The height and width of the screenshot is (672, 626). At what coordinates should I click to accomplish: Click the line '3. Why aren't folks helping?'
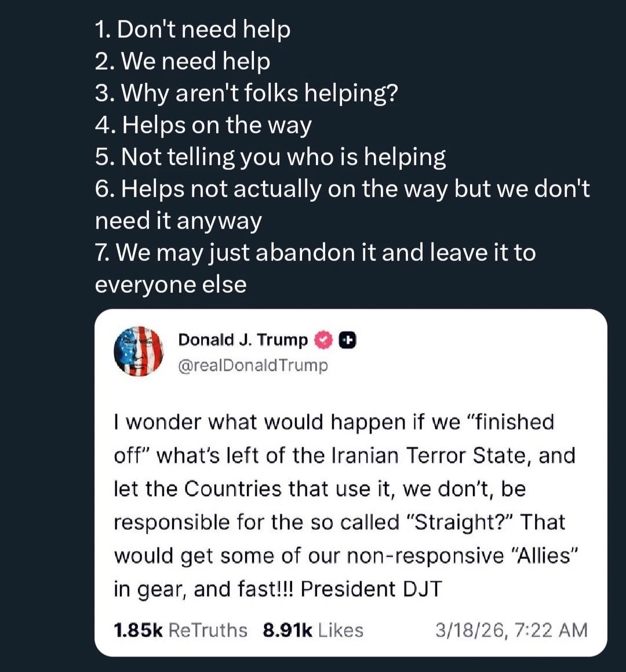tap(246, 93)
